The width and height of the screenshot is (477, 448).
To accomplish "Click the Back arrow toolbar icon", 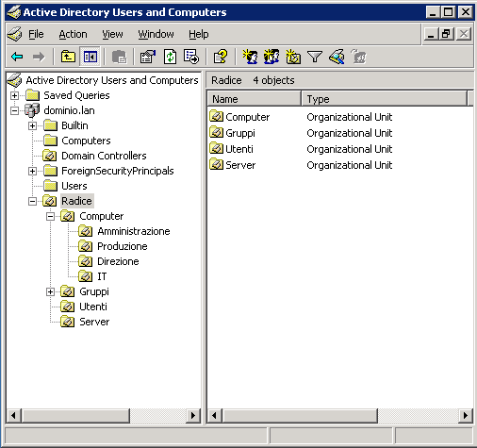I will coord(17,57).
